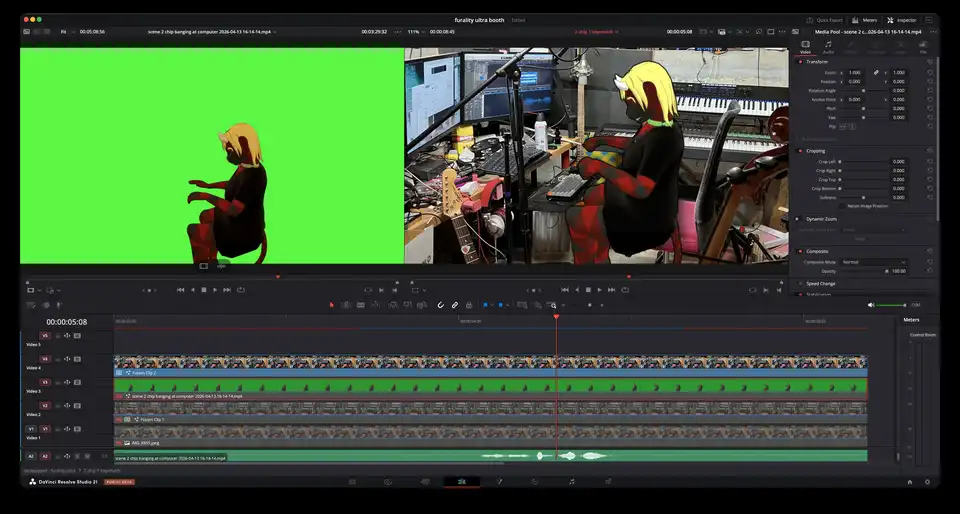Reset the Opacity value
Viewport: 960px width, 514px height.
point(930,270)
